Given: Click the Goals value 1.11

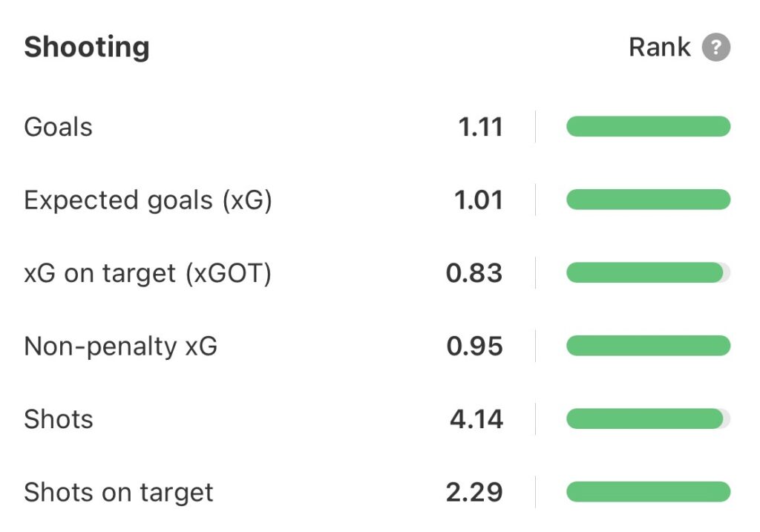Looking at the screenshot, I should coord(481,127).
